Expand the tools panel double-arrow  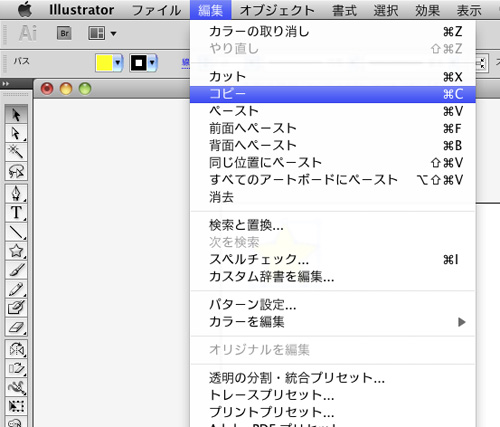tap(5, 84)
